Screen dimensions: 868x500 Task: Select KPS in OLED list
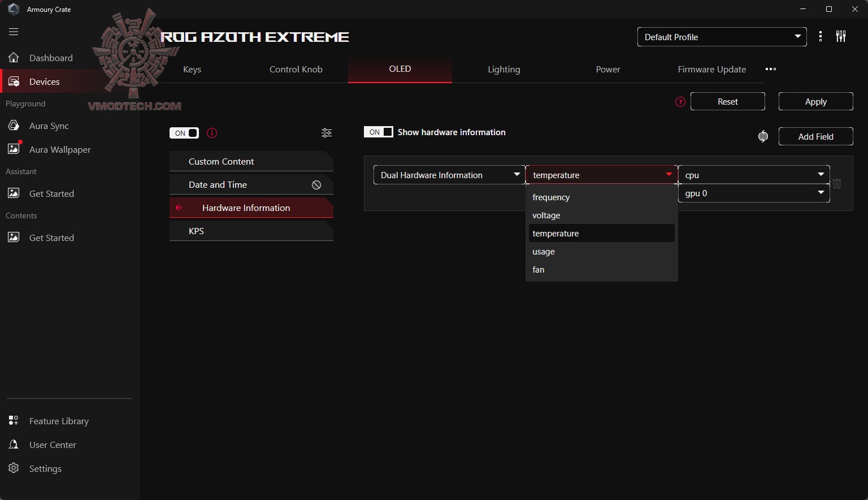point(251,231)
